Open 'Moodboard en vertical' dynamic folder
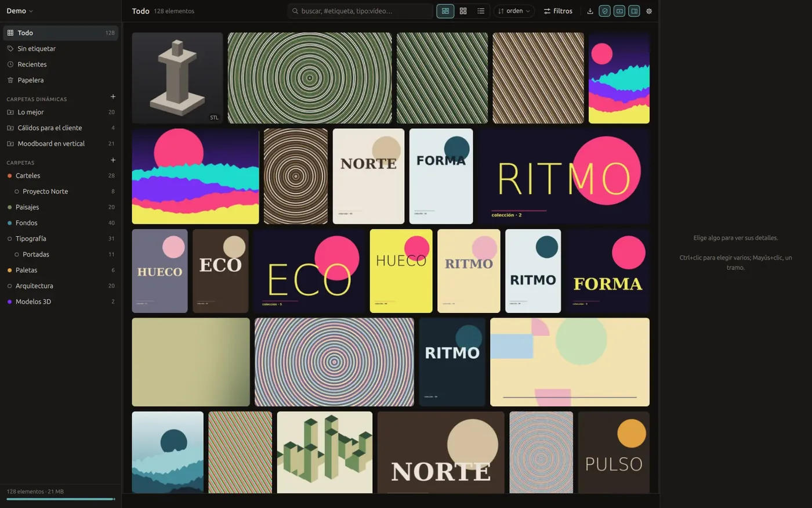Viewport: 812px width, 508px height. pos(60,143)
